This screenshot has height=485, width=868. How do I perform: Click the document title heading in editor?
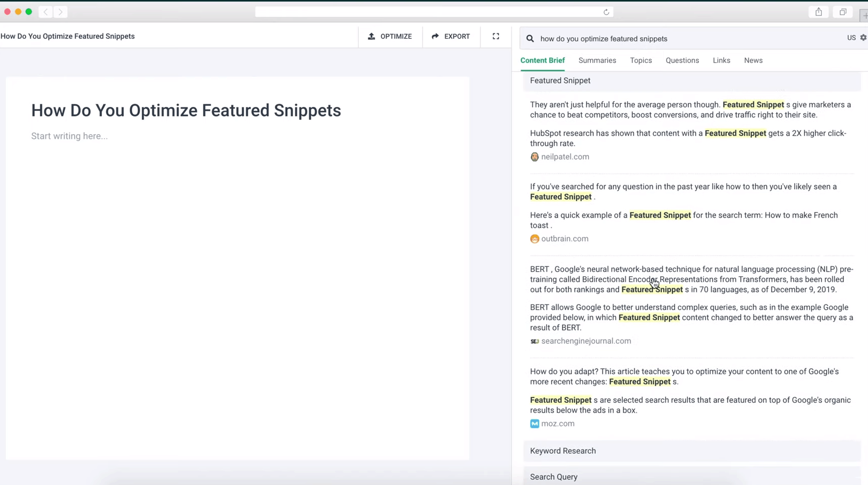186,111
